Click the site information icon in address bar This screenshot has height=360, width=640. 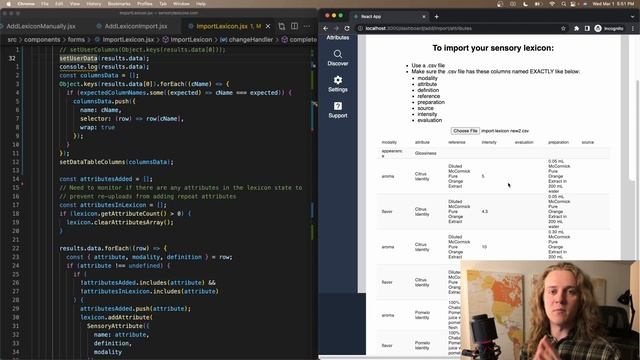pyautogui.click(x=360, y=29)
